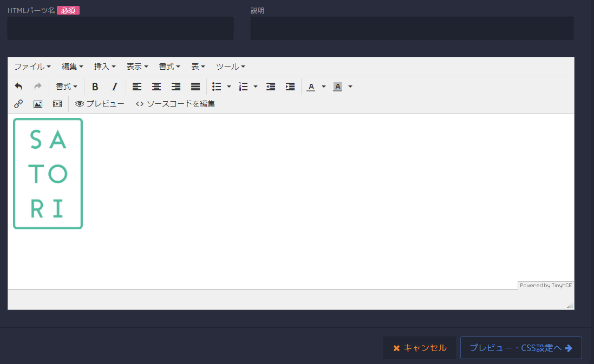Open text color picker dropdown arrow
Image resolution: width=594 pixels, height=364 pixels.
point(323,87)
